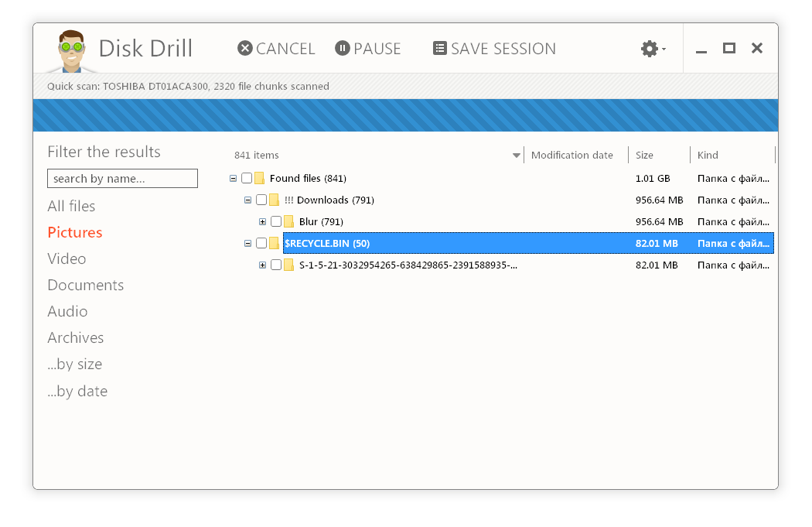Expand the Blur (791) folder node
This screenshot has width=812, height=527.
[263, 222]
